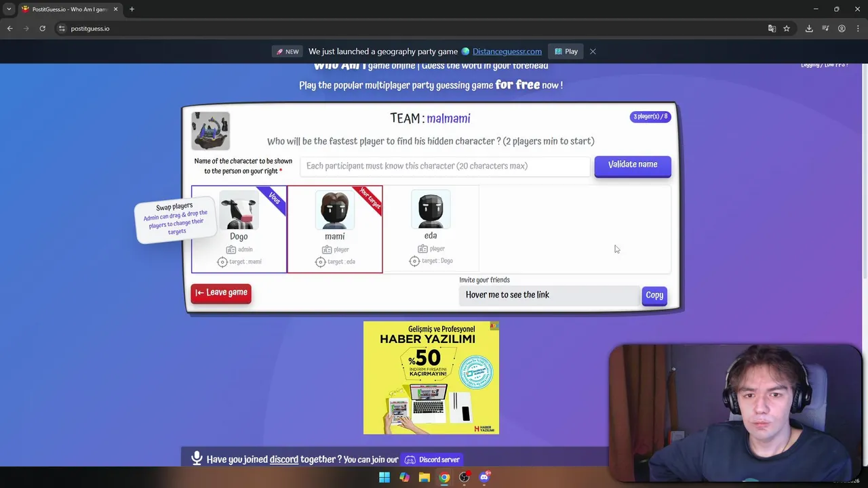The image size is (868, 488).
Task: Click the Hover me to see the link field
Action: [x=549, y=295]
